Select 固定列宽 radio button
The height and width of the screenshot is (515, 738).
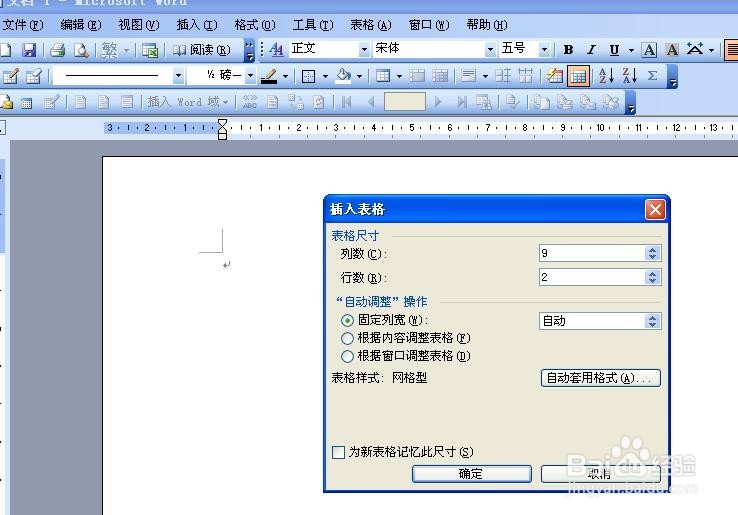coord(347,321)
